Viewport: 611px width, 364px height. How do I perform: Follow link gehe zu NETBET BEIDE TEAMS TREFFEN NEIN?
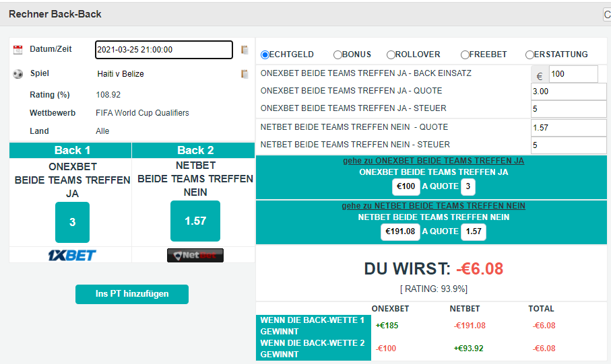(433, 206)
